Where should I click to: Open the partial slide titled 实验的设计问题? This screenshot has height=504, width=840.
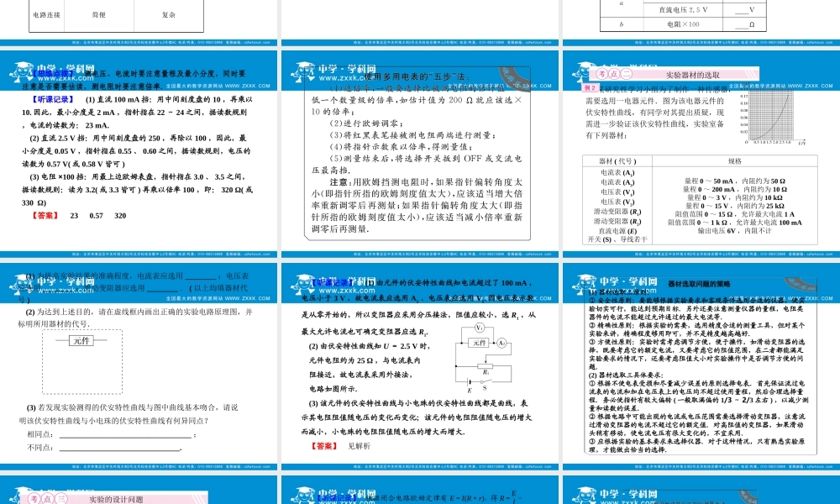click(139, 490)
